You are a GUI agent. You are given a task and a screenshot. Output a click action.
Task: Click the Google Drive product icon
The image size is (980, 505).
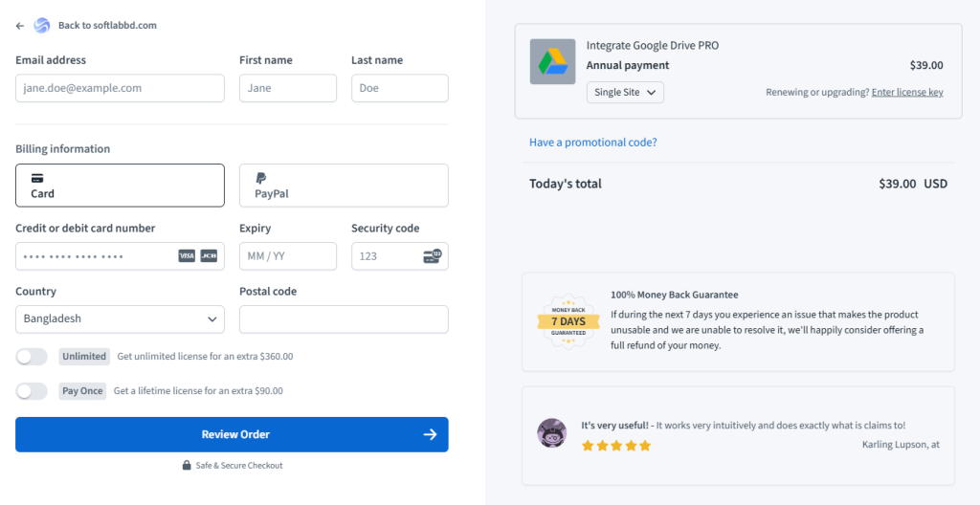552,62
